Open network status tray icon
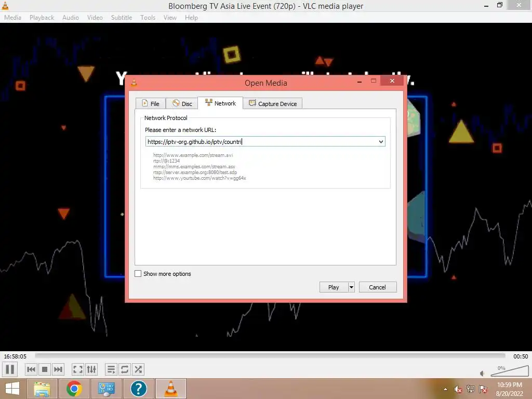532x399 pixels. (x=471, y=389)
